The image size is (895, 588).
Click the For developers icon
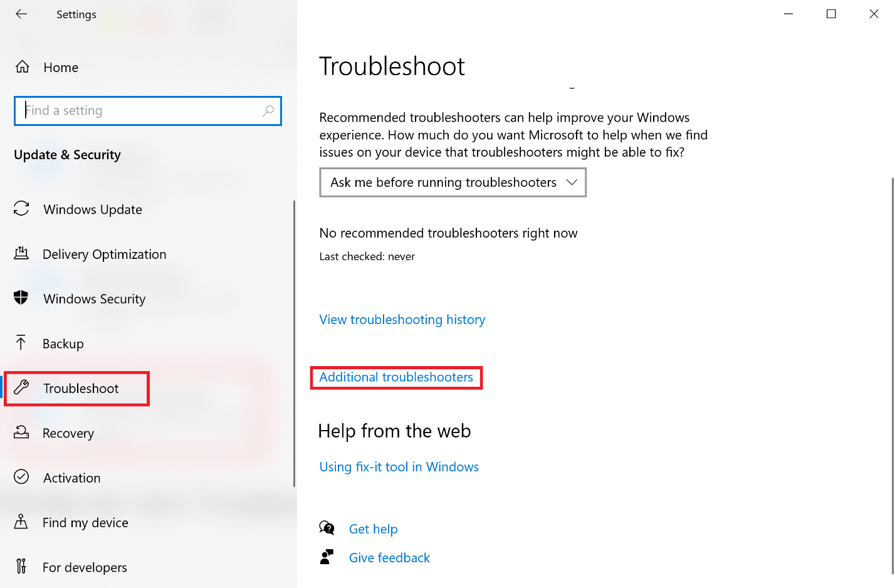[x=22, y=567]
